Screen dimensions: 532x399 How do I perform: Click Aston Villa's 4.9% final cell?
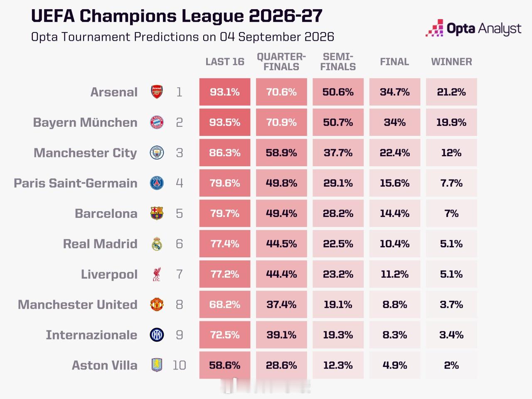(395, 365)
